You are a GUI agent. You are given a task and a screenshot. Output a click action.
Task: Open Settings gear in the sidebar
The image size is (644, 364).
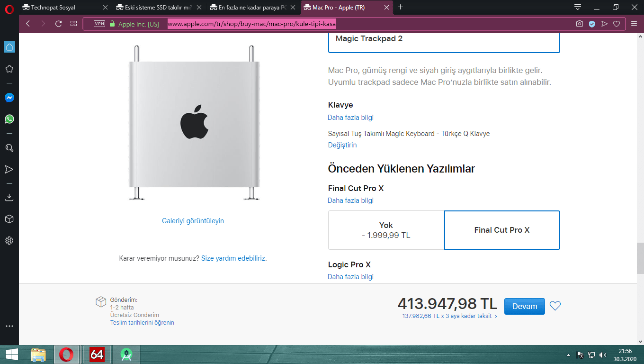(9, 241)
